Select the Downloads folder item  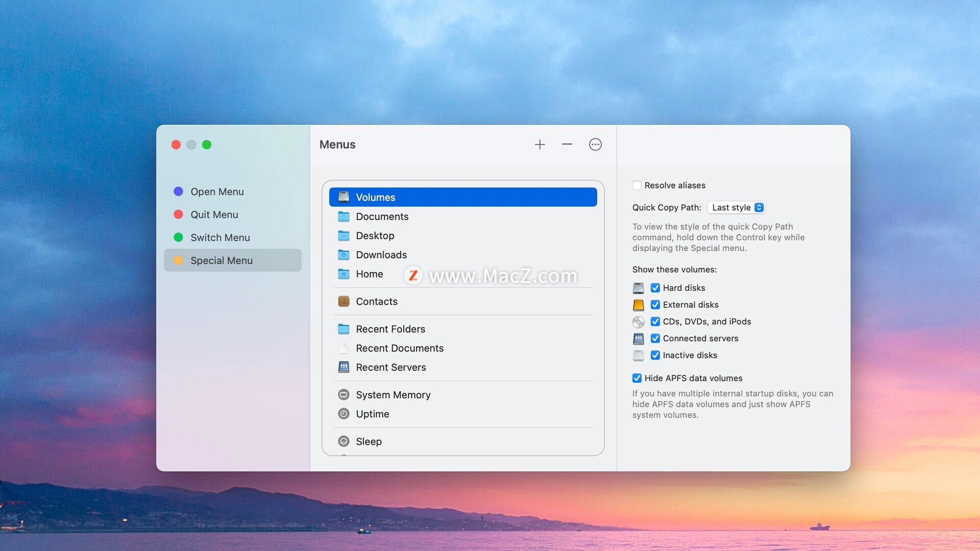click(381, 255)
